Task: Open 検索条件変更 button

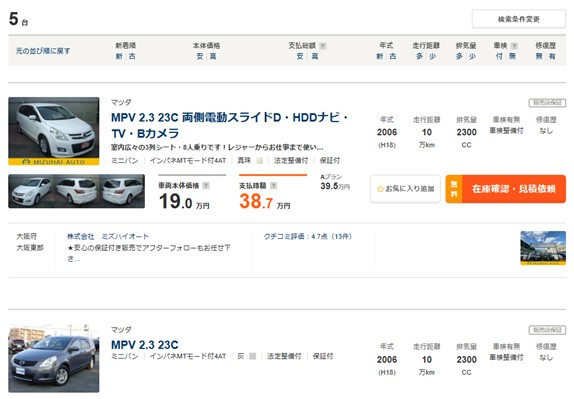Action: (519, 19)
